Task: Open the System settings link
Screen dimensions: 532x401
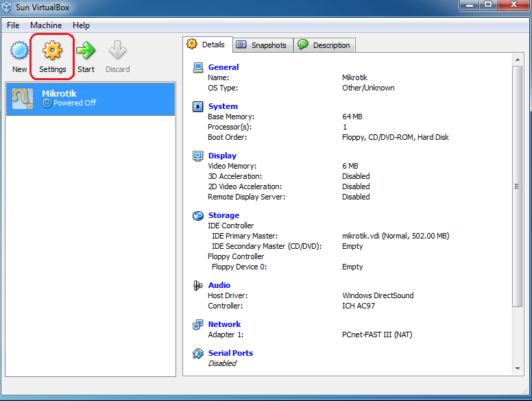Action: [223, 106]
